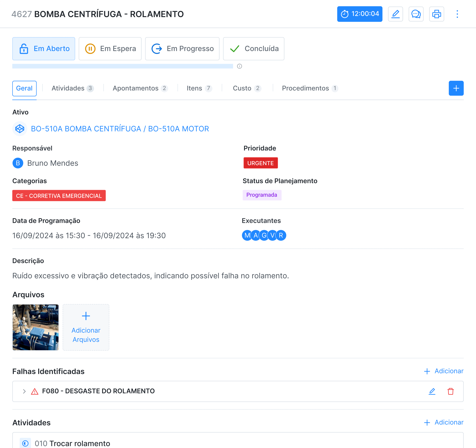
Task: Open the pump photo thumbnail
Action: point(36,327)
